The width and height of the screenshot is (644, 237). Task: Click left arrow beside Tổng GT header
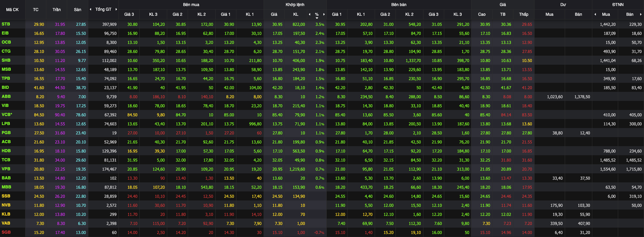[90, 9]
